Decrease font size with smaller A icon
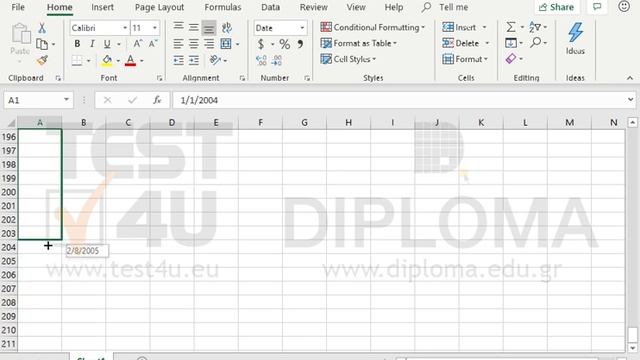This screenshot has height=360, width=640. tap(153, 44)
